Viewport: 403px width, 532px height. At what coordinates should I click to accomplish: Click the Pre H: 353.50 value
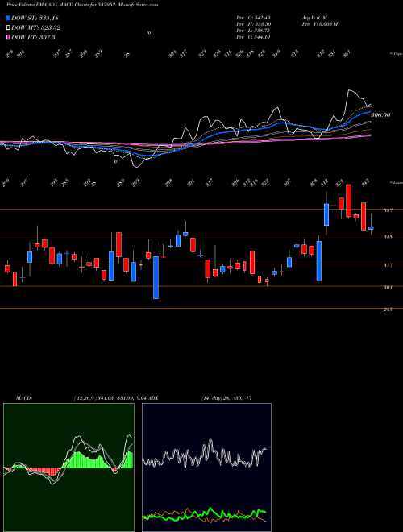point(253,24)
